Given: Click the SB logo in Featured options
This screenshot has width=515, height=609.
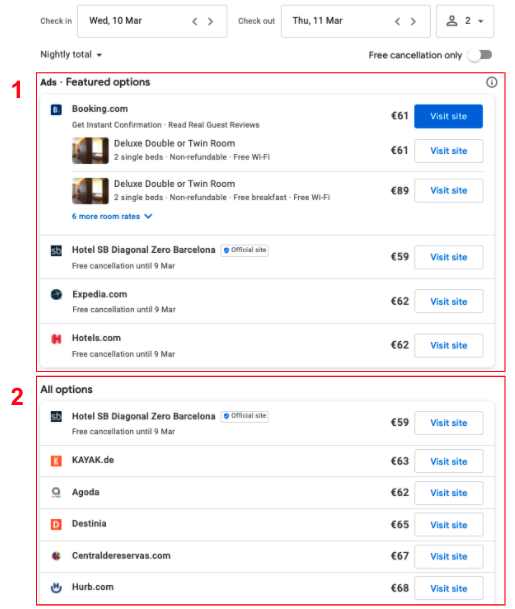Looking at the screenshot, I should pyautogui.click(x=56, y=251).
